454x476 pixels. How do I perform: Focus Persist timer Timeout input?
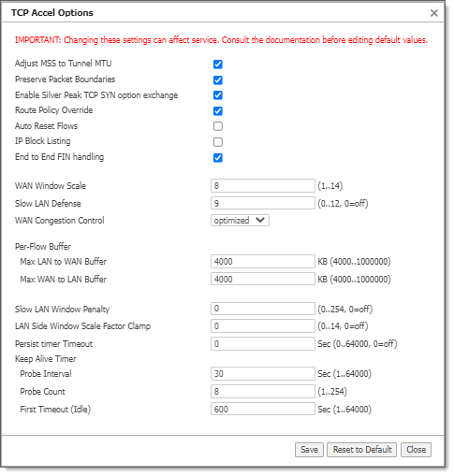coord(263,344)
